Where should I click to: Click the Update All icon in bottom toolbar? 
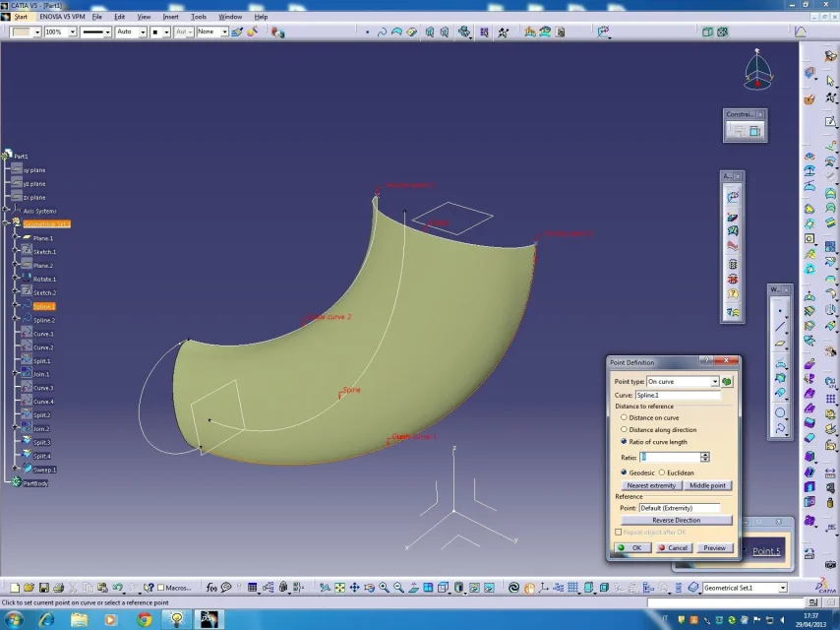(513, 588)
